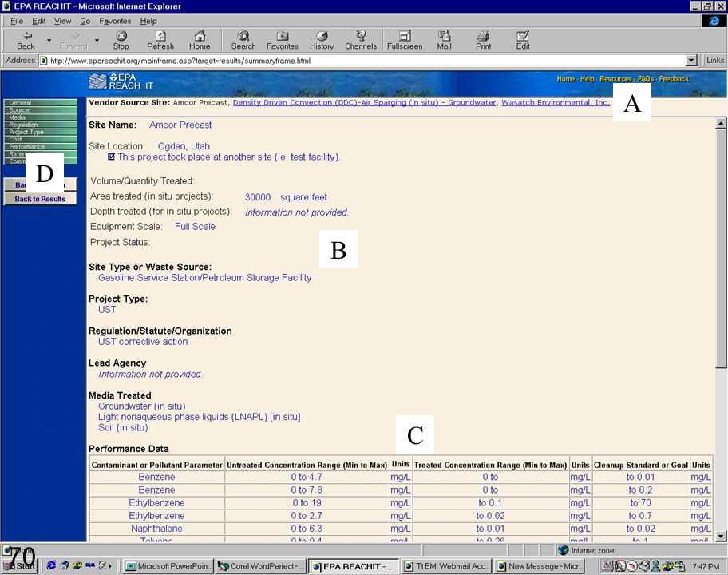The width and height of the screenshot is (728, 575).
Task: Switch to Corel WordPerfect on the taskbar
Action: coord(261,566)
